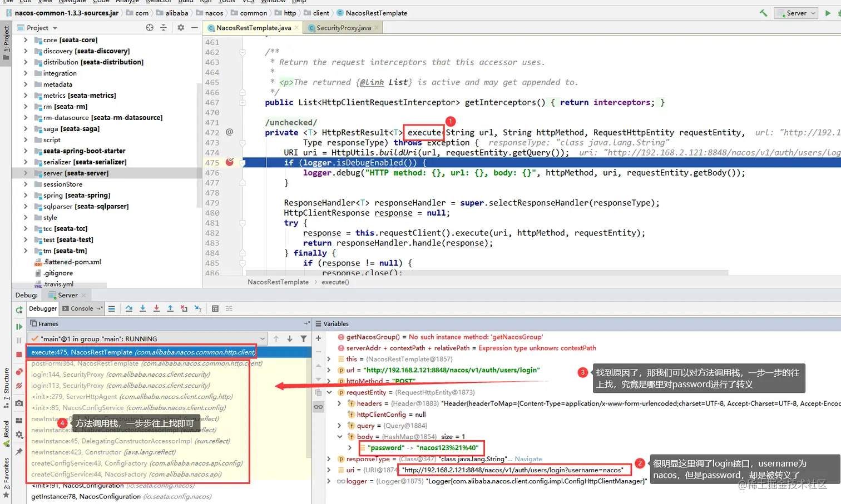Open the Favorites tool window tab
The image size is (841, 504).
(6, 478)
